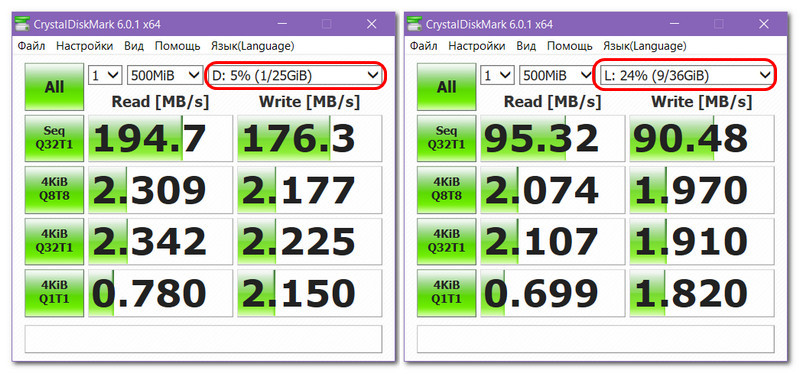Click Write [MB/s] header in L: window
The image size is (800, 374).
click(x=701, y=102)
